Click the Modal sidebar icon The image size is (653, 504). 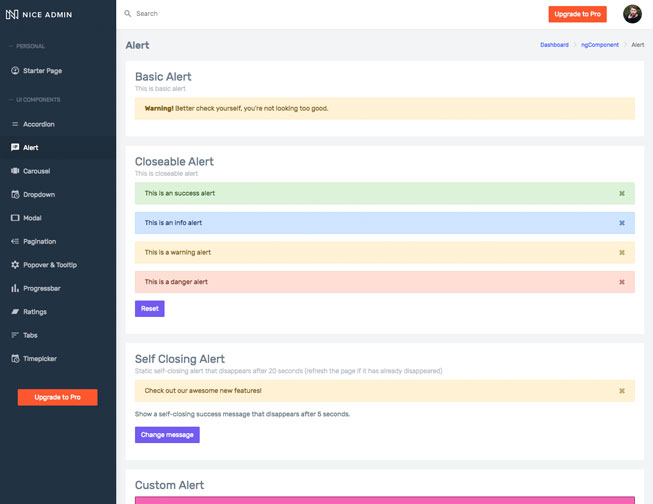[x=15, y=218]
